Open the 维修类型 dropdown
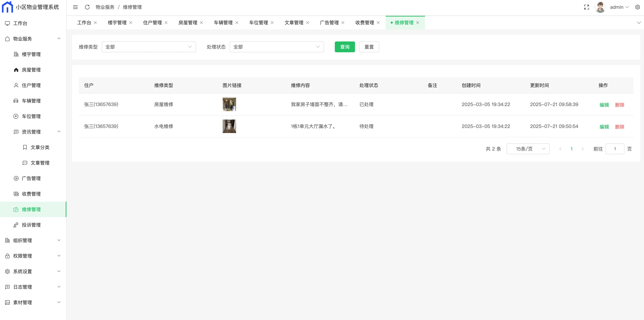This screenshot has height=320, width=644. point(149,47)
